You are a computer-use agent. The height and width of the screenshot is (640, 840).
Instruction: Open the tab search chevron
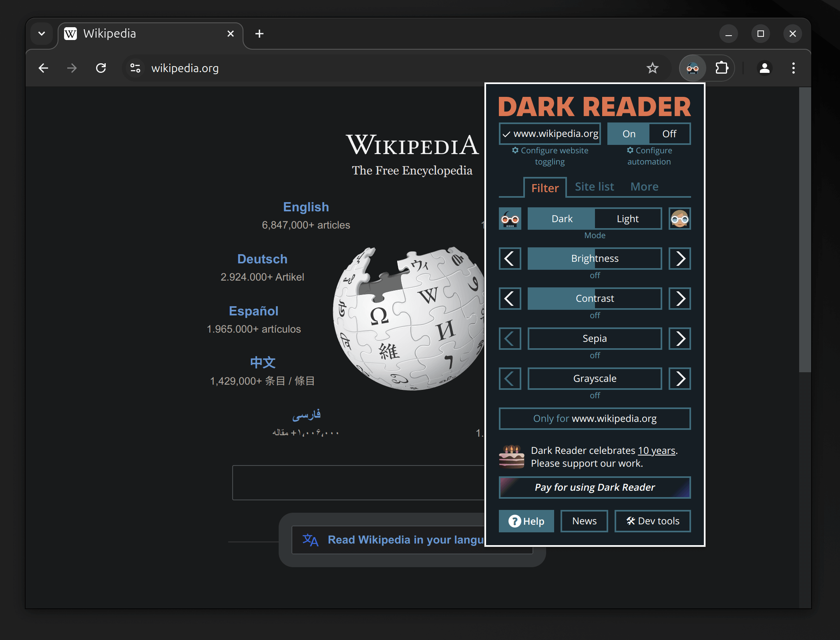point(42,34)
